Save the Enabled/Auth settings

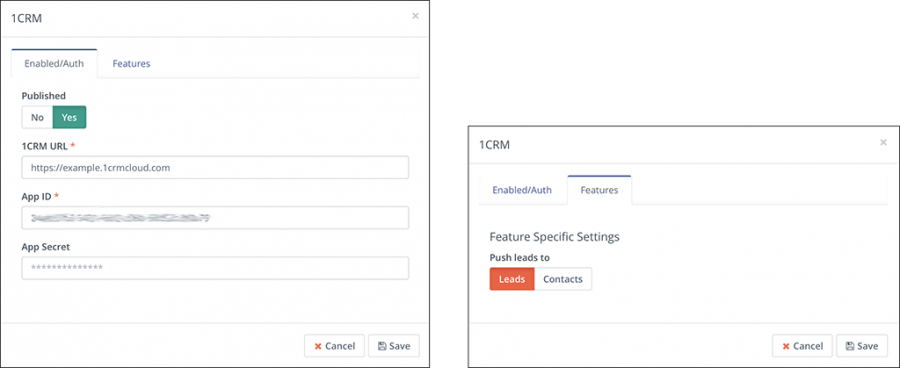tap(394, 346)
